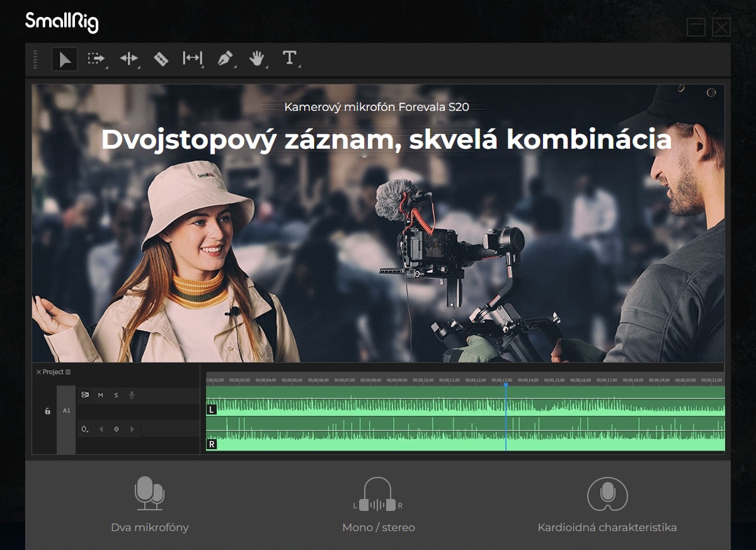
Task: Open the Project panel hamburger menu
Action: tap(68, 372)
